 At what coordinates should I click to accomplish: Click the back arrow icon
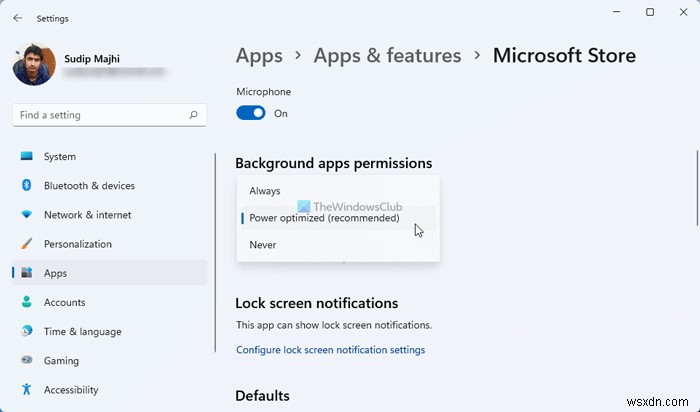pos(17,18)
